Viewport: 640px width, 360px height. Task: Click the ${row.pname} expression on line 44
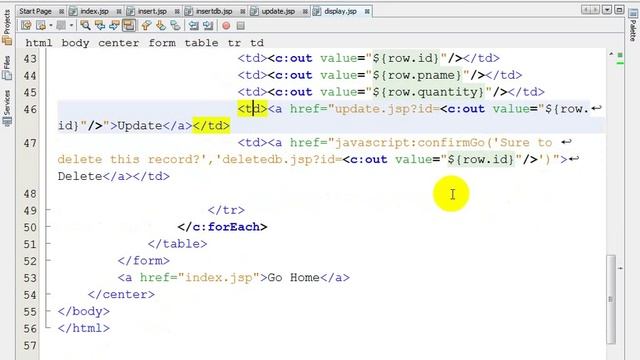417,75
